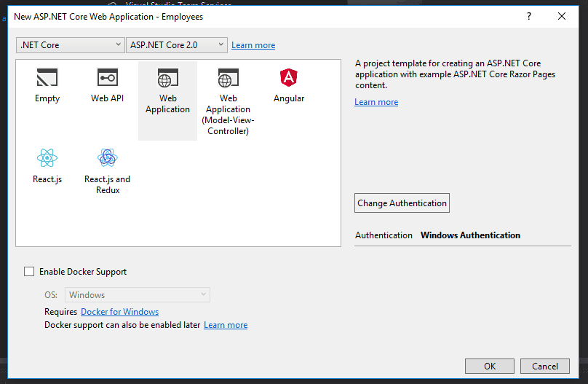Enable Docker Support checkbox
Image resolution: width=588 pixels, height=384 pixels.
pos(29,271)
